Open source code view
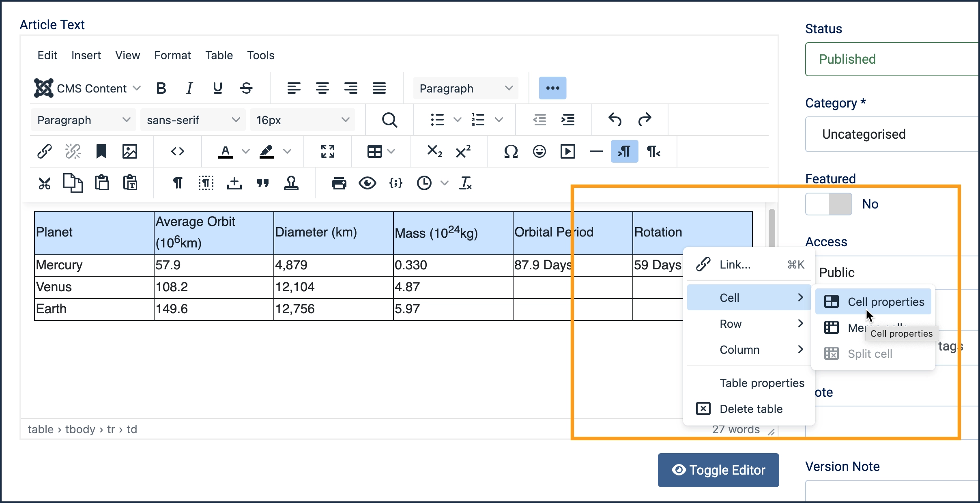980x503 pixels. click(178, 151)
